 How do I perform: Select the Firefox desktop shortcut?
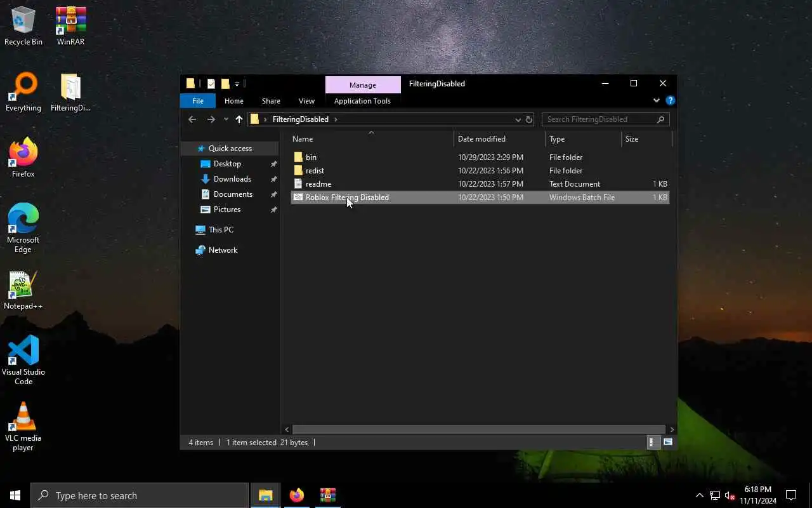[23, 159]
